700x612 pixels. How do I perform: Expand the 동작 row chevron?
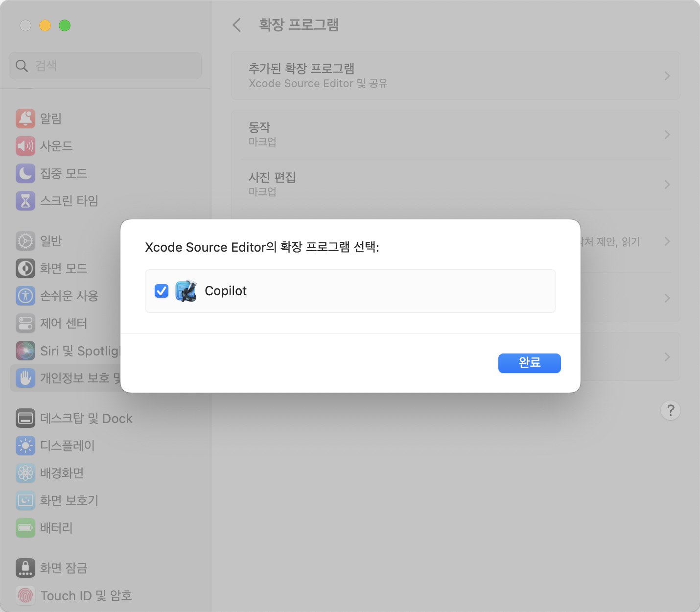click(x=667, y=135)
